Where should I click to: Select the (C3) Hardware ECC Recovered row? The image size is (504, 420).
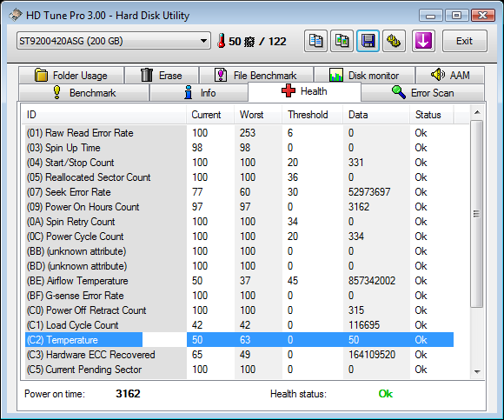pyautogui.click(x=240, y=355)
